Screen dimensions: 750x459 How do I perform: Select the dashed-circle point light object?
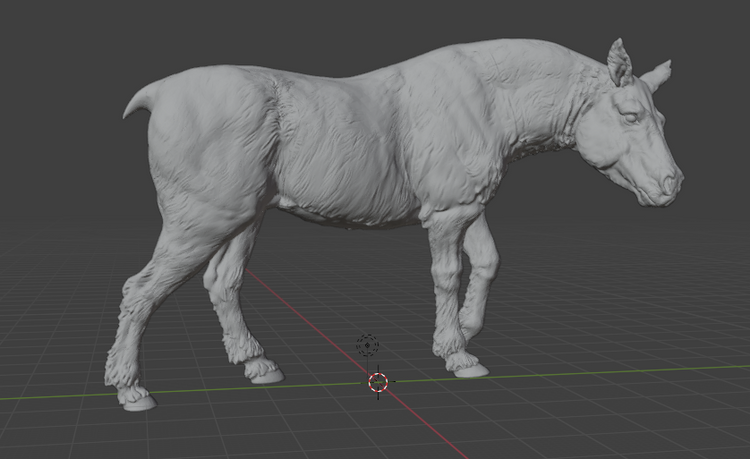[368, 346]
